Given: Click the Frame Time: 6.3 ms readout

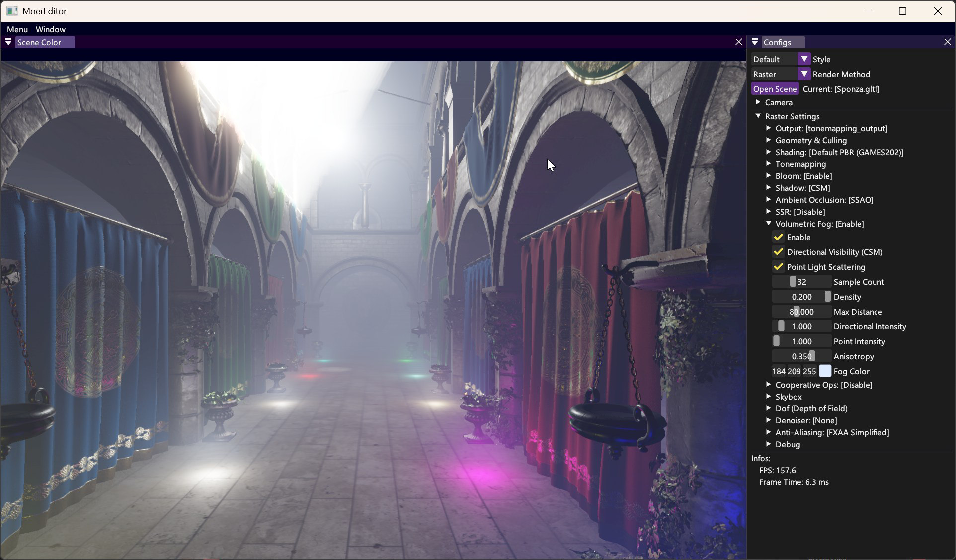Looking at the screenshot, I should (794, 482).
